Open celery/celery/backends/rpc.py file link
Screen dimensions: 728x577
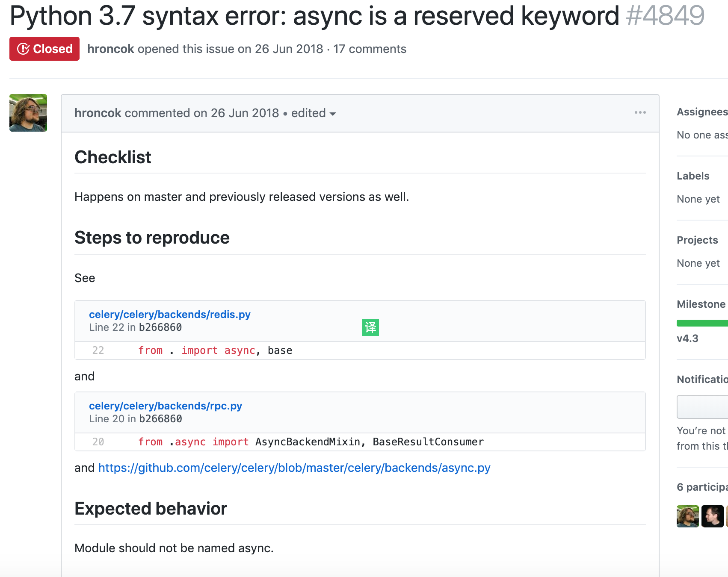[166, 406]
